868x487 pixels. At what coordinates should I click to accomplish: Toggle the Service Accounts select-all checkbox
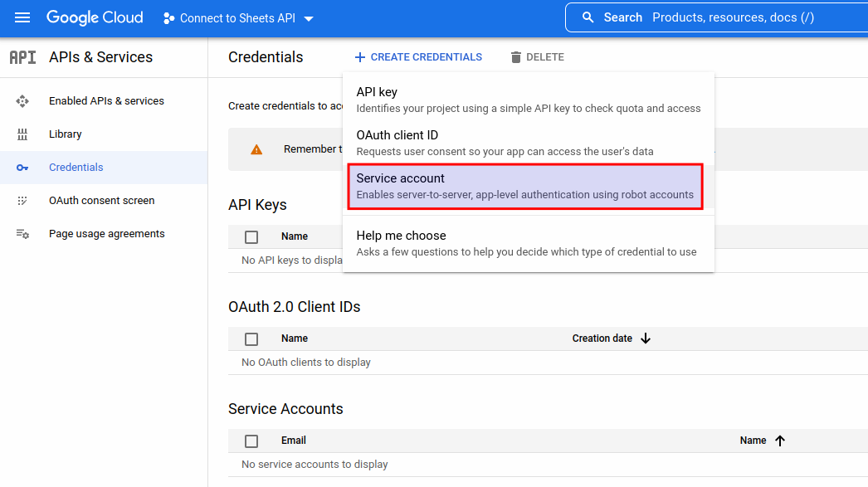(x=251, y=441)
